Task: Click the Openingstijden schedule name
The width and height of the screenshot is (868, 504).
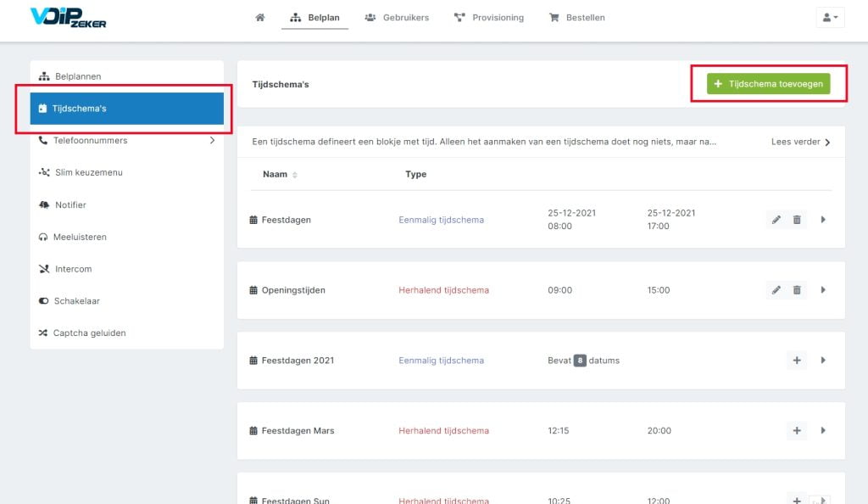Action: click(293, 290)
